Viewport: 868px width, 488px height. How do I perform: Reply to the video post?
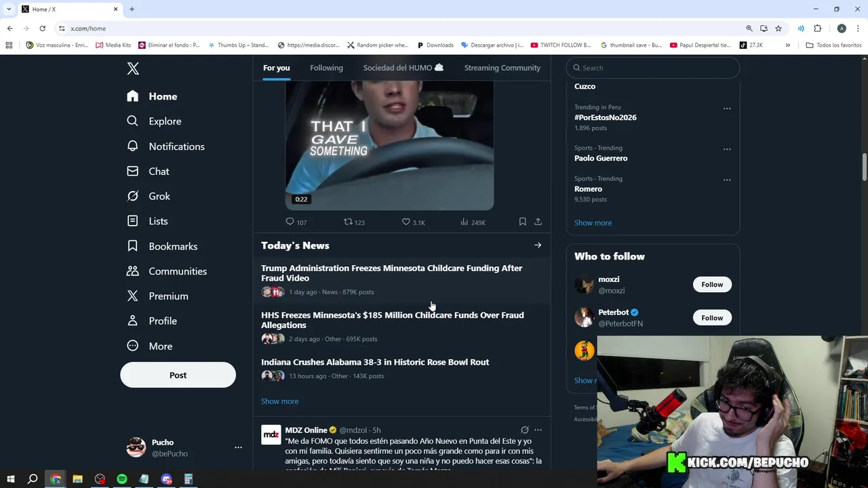(x=296, y=222)
